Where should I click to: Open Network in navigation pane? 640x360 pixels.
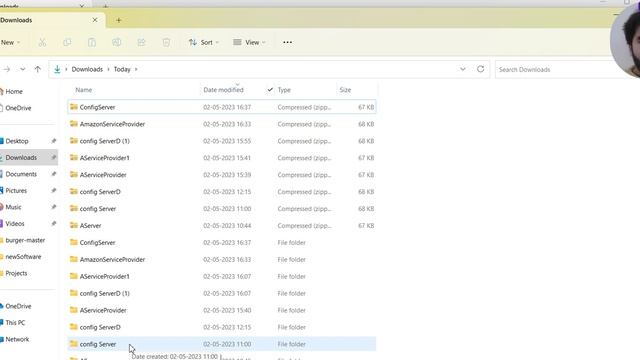tap(17, 339)
